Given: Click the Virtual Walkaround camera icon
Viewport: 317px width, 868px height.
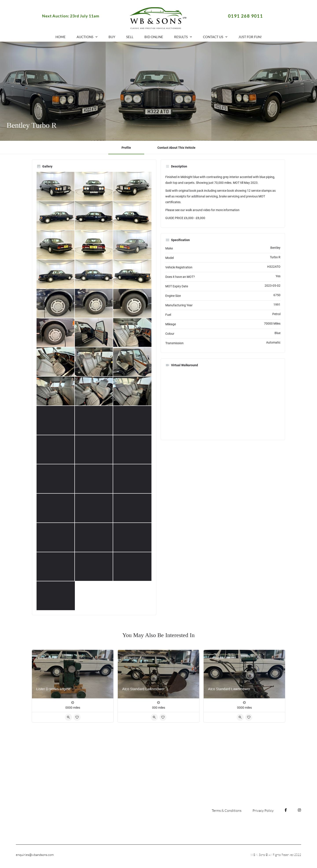Looking at the screenshot, I should [x=167, y=365].
